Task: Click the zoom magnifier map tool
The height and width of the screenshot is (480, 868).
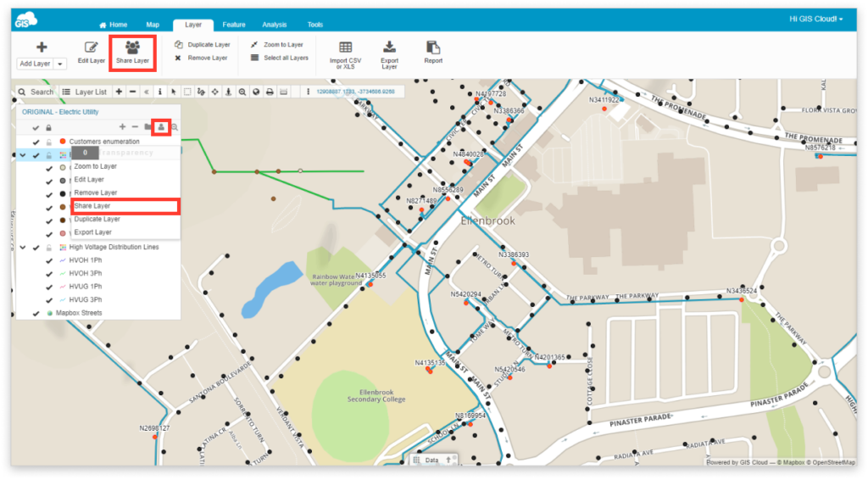Action: [242, 92]
